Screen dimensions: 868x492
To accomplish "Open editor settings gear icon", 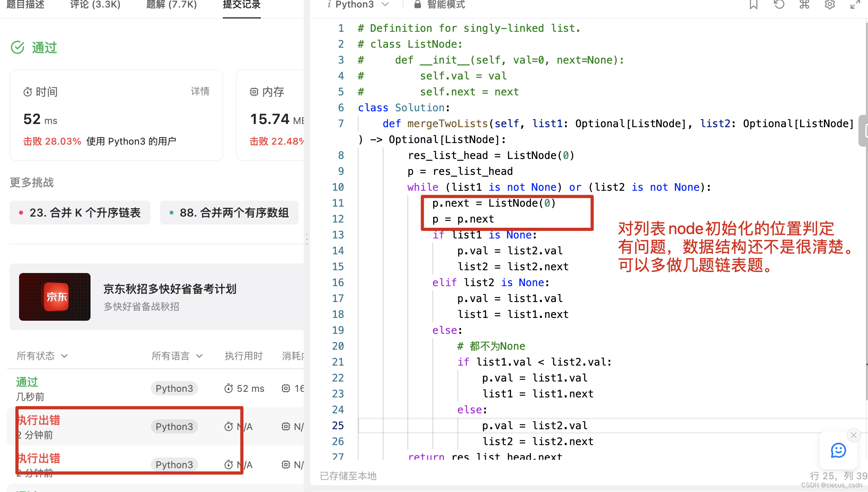I will point(830,4).
